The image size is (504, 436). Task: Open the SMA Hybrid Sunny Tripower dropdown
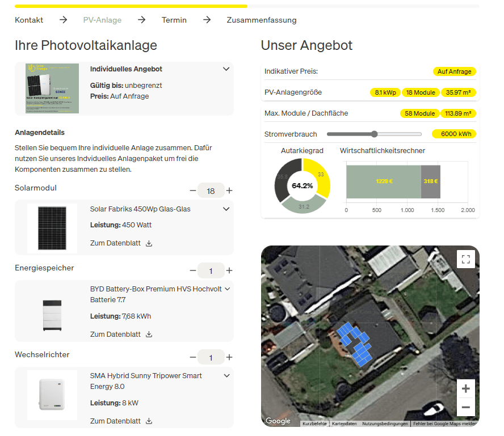[226, 376]
